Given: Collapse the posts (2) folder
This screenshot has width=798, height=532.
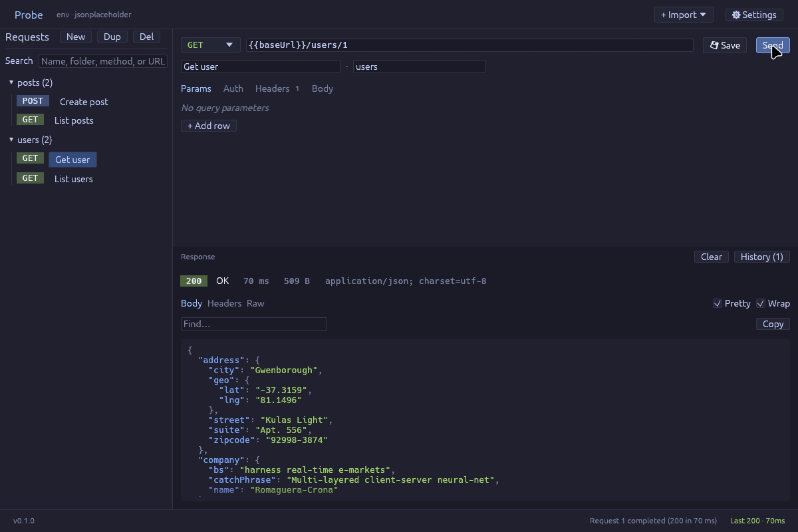Looking at the screenshot, I should pos(11,82).
